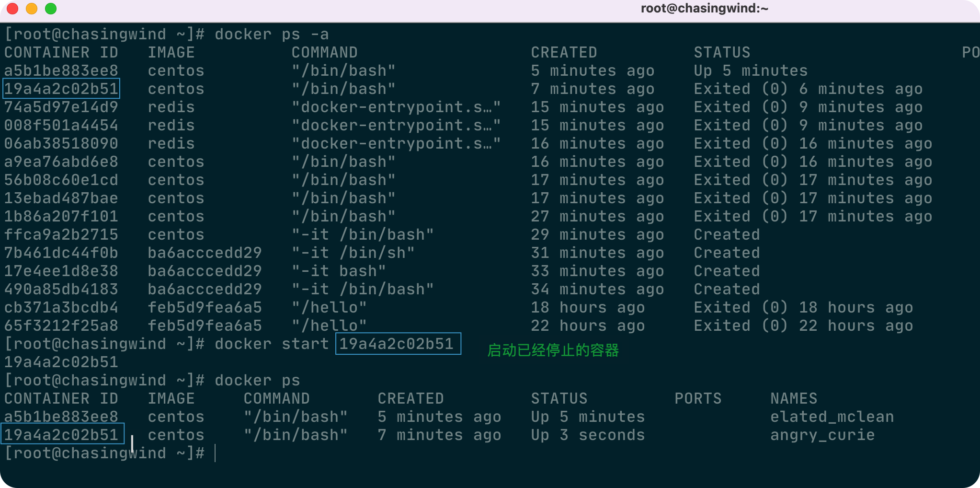Click "/hello" command in row cb371a3bcdb4
Screen dimensions: 980x488
[x=329, y=307]
